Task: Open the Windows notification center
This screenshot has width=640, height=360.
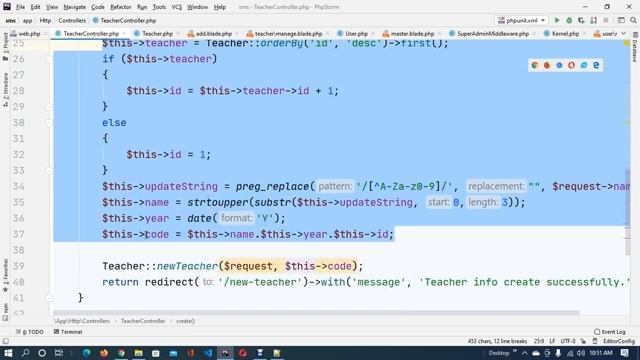Action: (624, 353)
